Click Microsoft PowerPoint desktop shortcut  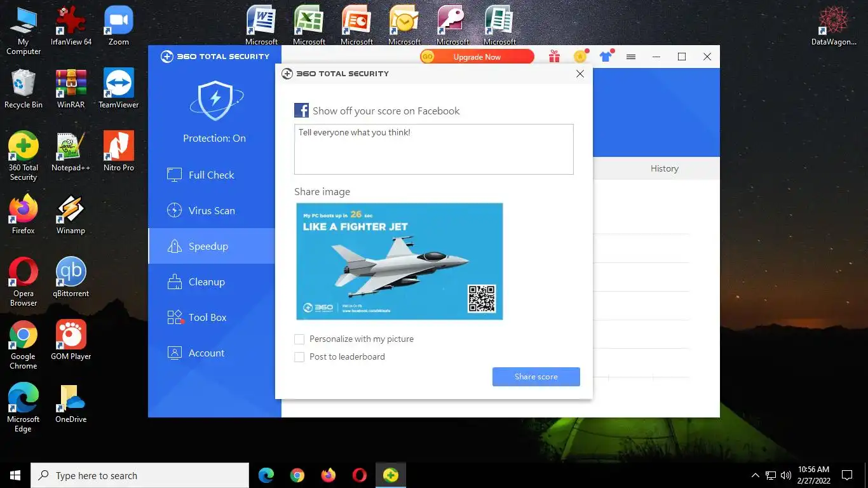356,26
